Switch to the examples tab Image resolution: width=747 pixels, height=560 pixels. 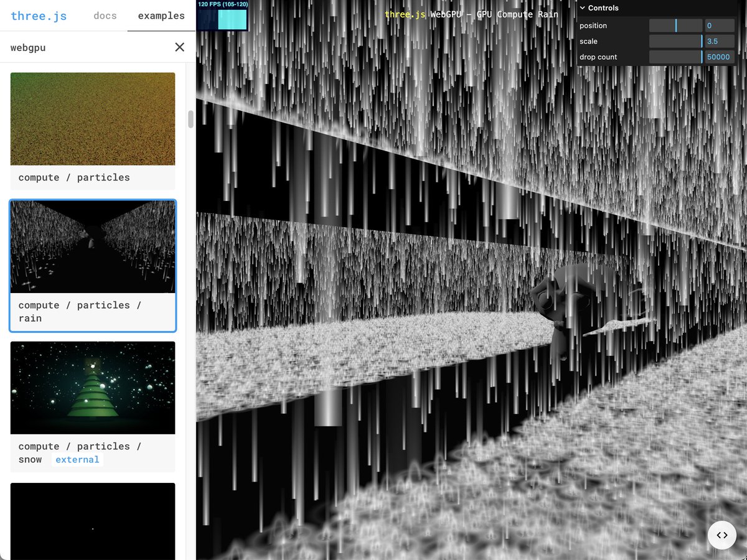coord(161,16)
